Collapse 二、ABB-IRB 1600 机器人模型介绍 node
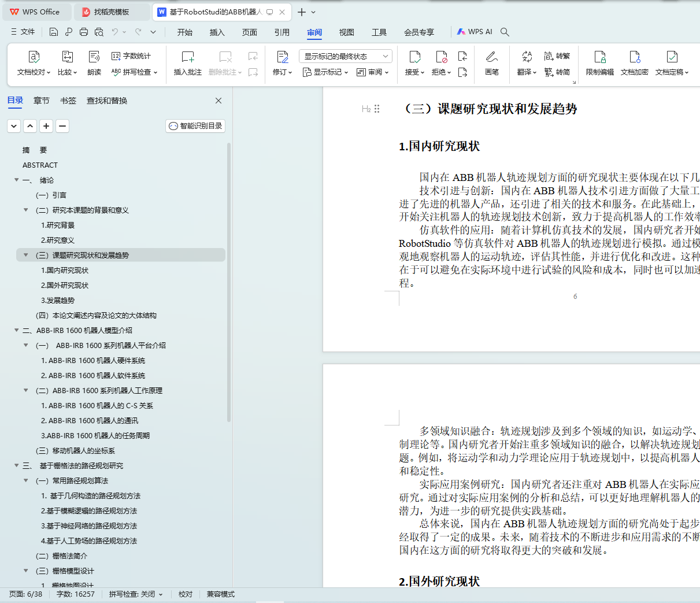Image resolution: width=700 pixels, height=603 pixels. [17, 330]
